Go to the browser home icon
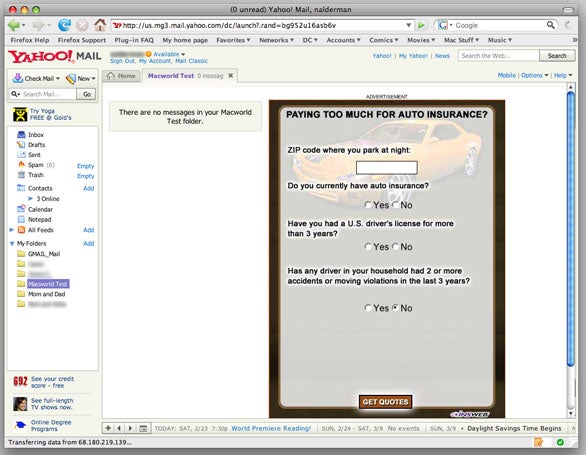The width and height of the screenshot is (586, 455). [x=100, y=25]
